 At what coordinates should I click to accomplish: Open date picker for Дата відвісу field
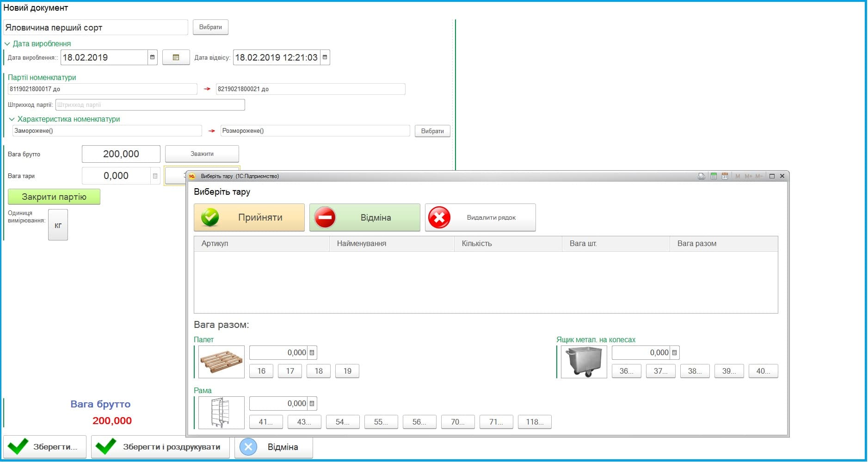click(x=325, y=57)
